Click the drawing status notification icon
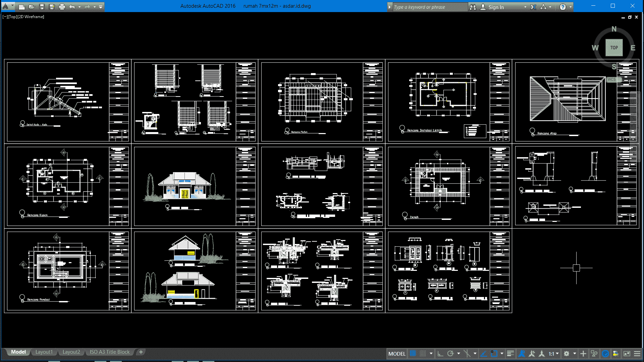Screen dimensions: 644x362 pos(616,354)
